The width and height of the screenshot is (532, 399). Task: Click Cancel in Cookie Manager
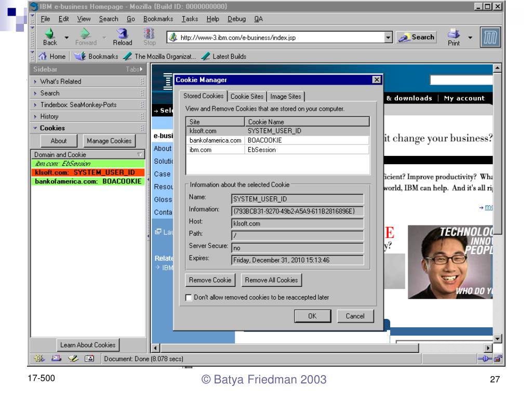click(355, 316)
